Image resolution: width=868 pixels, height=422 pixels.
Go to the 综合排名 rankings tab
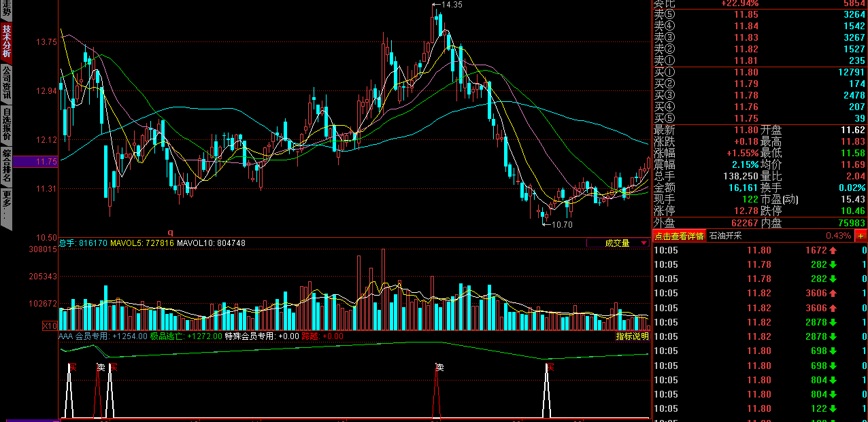coord(6,166)
